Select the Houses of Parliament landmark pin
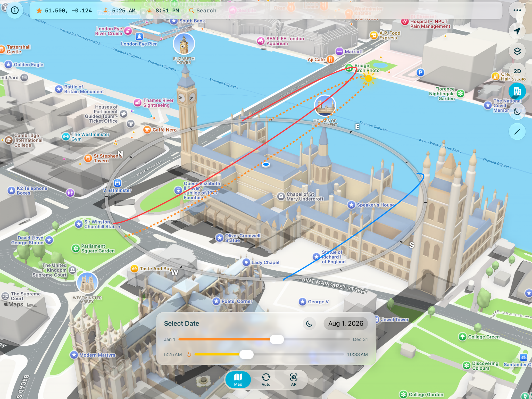Image resolution: width=532 pixels, height=399 pixels. 325,106
